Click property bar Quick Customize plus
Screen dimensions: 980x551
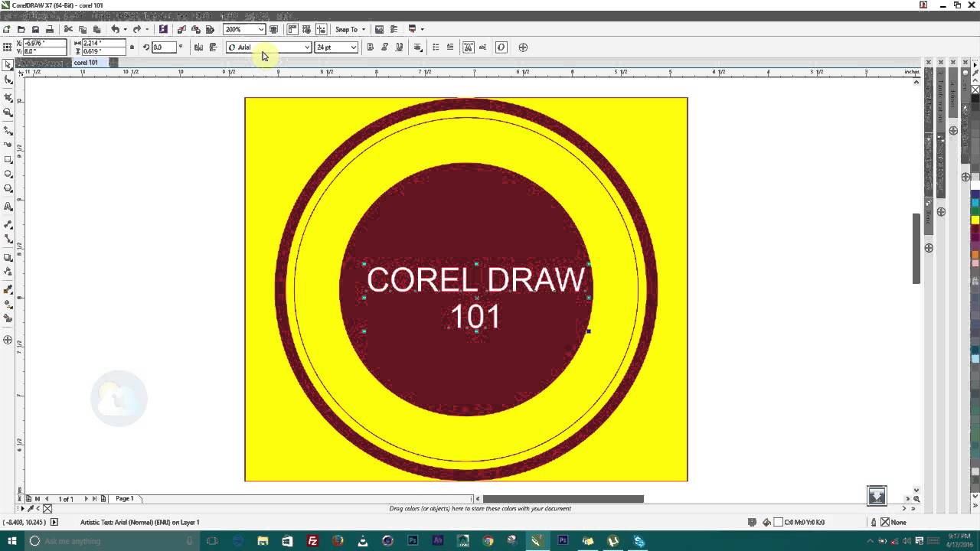(523, 47)
